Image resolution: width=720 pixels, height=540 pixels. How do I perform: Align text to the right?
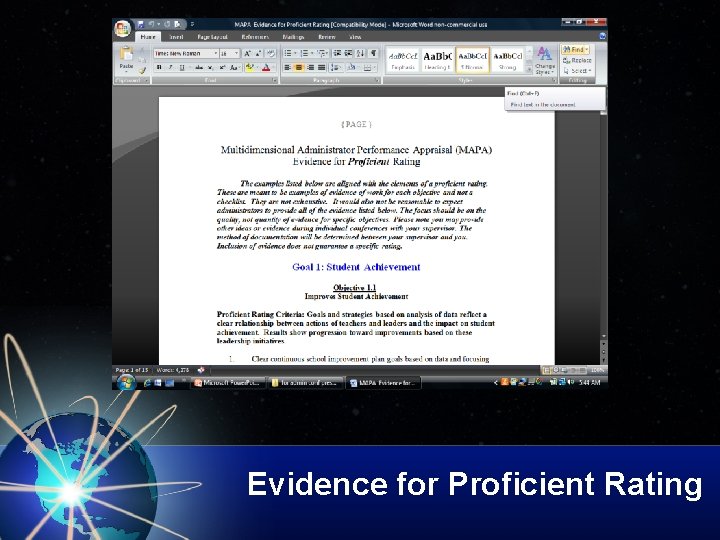point(310,68)
